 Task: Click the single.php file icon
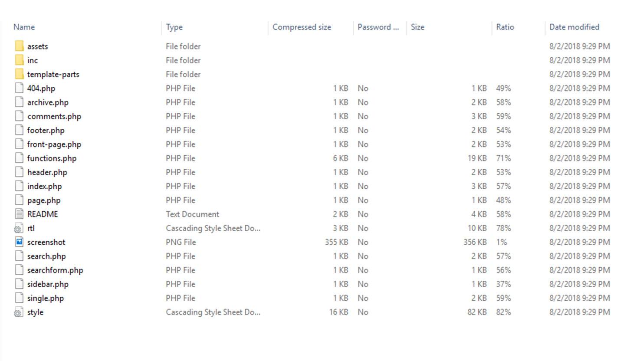pyautogui.click(x=19, y=298)
